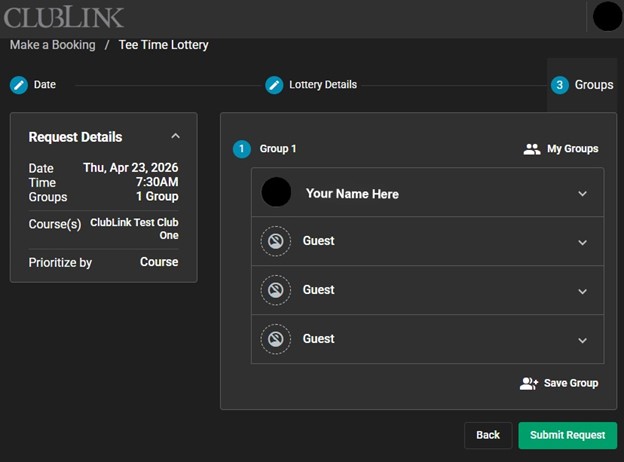Click the pencil icon beside Lottery Details
624x462 pixels.
click(274, 85)
